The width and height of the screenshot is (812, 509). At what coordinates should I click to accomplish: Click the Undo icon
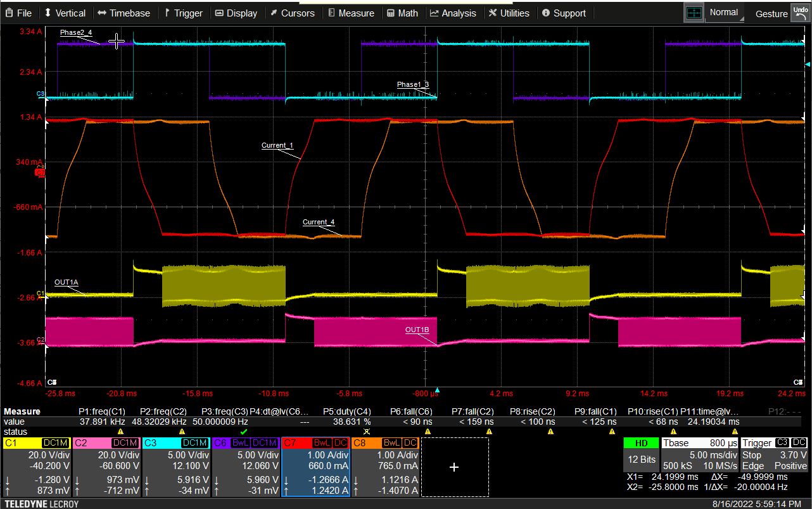800,12
